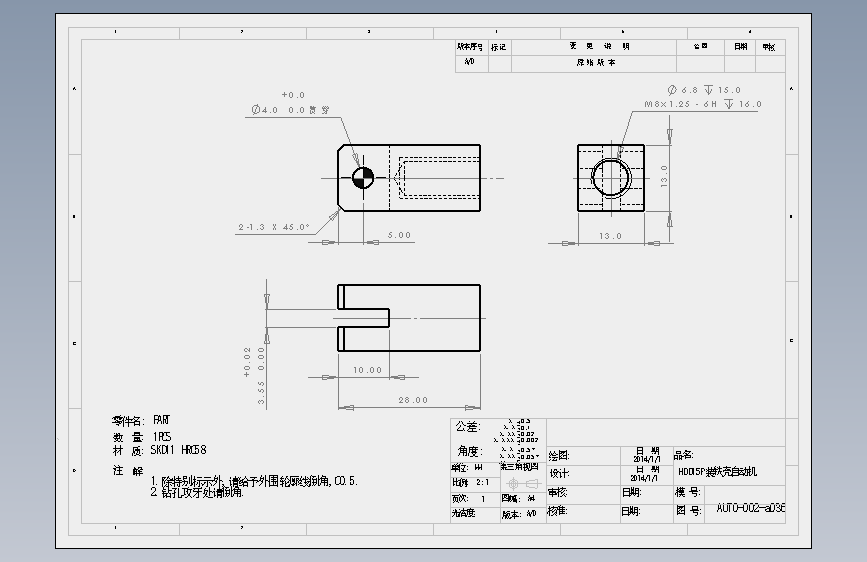Viewport: 867px width, 562px height.
Task: Select the '绘图:' field label
Action: coord(559,456)
